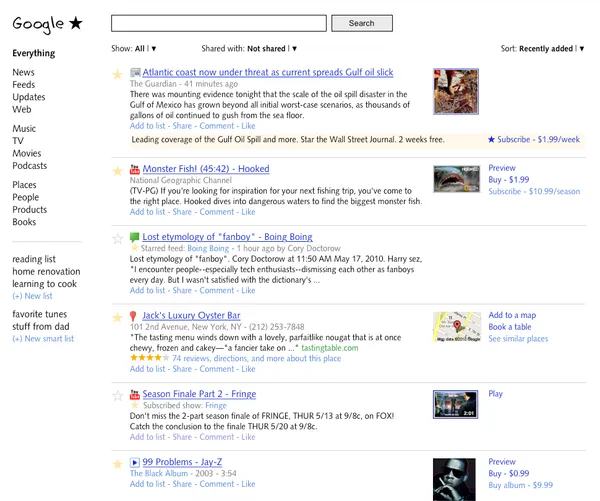Create a new list with (+) New list

(32, 296)
